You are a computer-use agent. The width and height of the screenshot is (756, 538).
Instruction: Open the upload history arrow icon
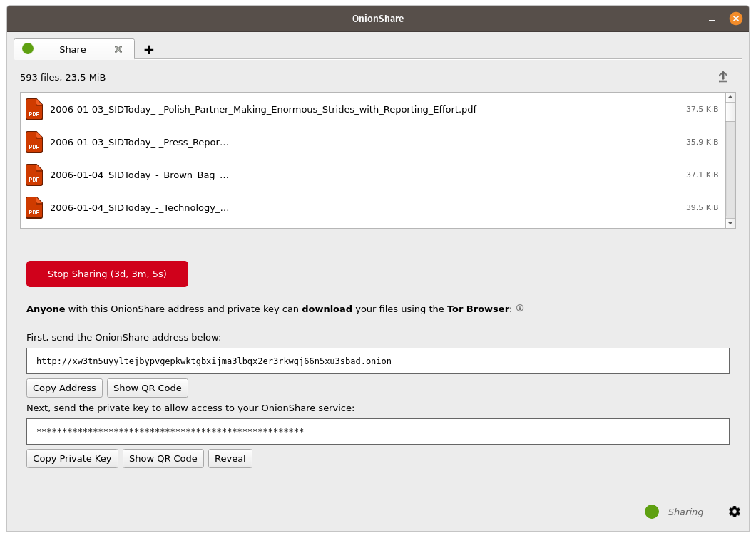pyautogui.click(x=722, y=77)
